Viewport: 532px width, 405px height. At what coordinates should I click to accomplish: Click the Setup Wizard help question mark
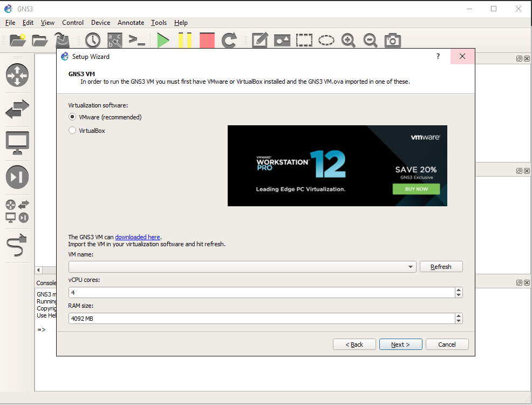pos(438,56)
